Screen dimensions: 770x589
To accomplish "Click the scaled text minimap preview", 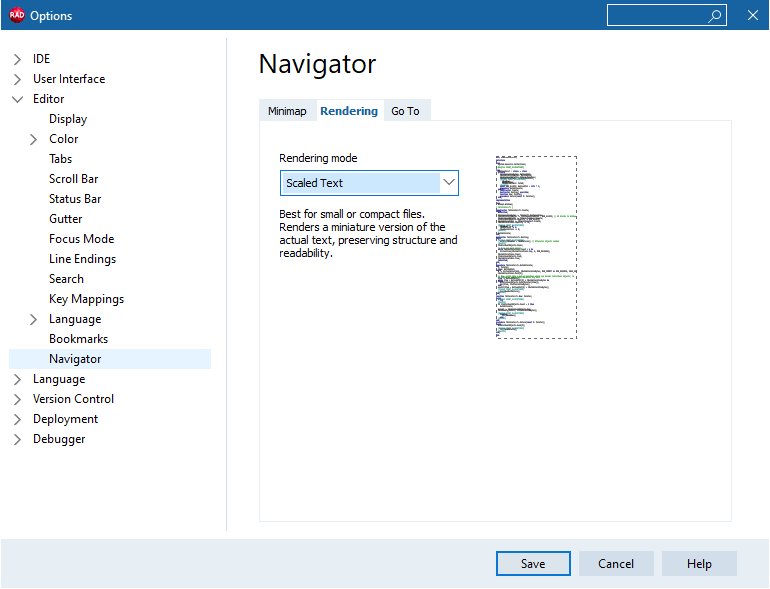I will tap(536, 248).
